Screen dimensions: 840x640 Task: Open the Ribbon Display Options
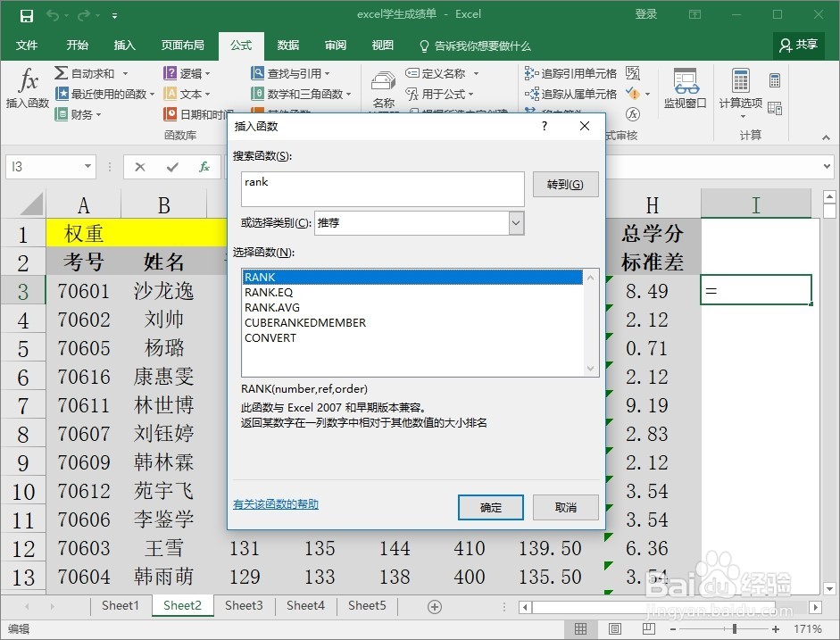click(x=694, y=14)
